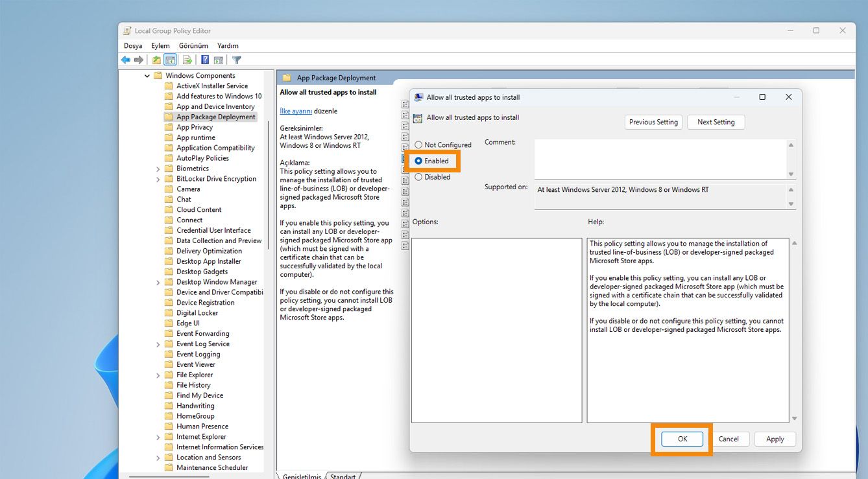Viewport: 868px width, 479px height.
Task: Open the Eylem menu
Action: tap(160, 46)
